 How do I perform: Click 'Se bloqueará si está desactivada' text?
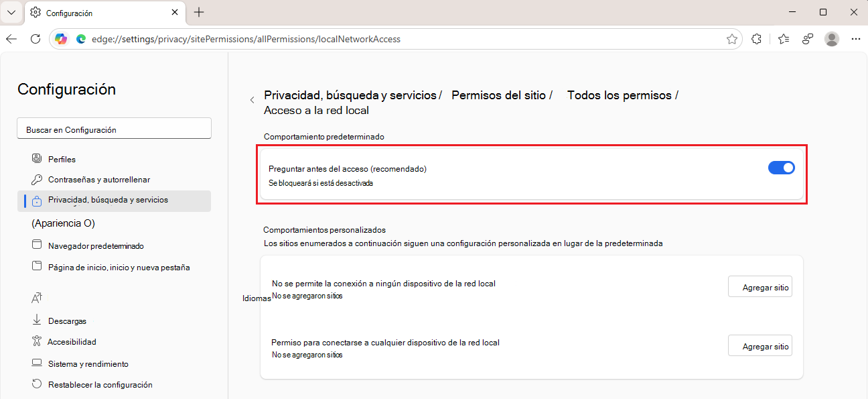(321, 183)
